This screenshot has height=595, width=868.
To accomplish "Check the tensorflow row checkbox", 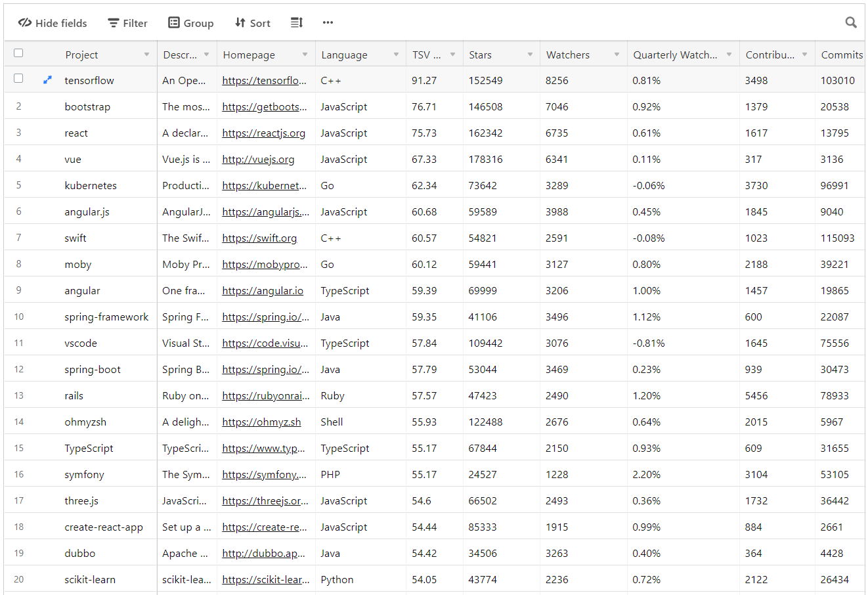I will click(x=18, y=79).
